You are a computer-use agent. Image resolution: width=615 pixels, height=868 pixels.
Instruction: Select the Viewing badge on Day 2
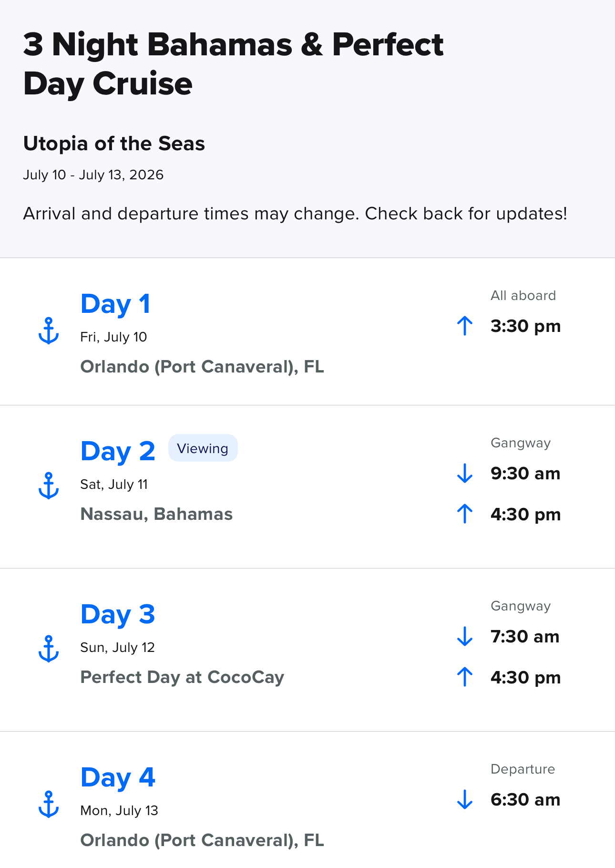[203, 448]
